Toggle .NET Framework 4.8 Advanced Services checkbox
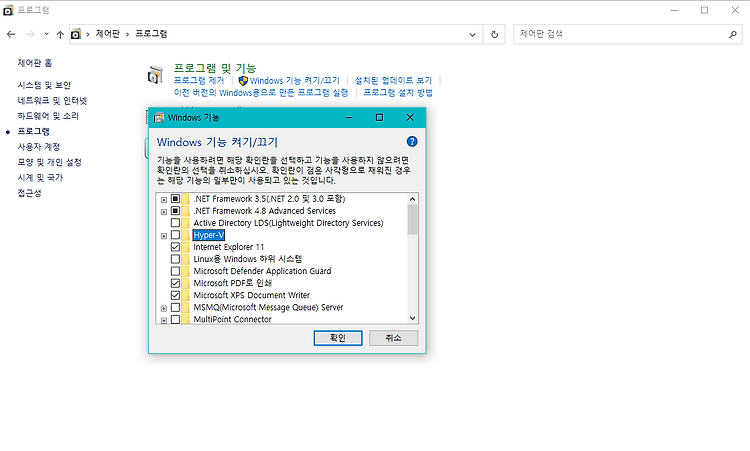750x451 pixels. coord(176,210)
